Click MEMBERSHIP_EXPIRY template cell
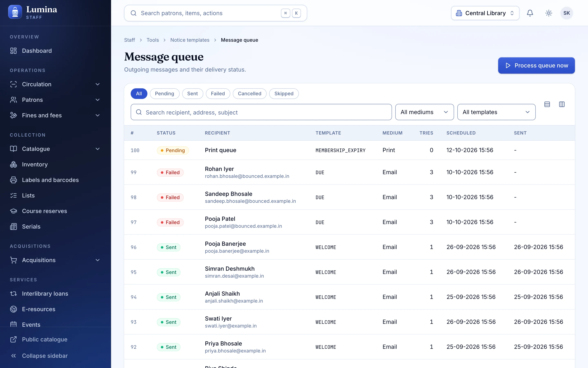 pos(340,150)
